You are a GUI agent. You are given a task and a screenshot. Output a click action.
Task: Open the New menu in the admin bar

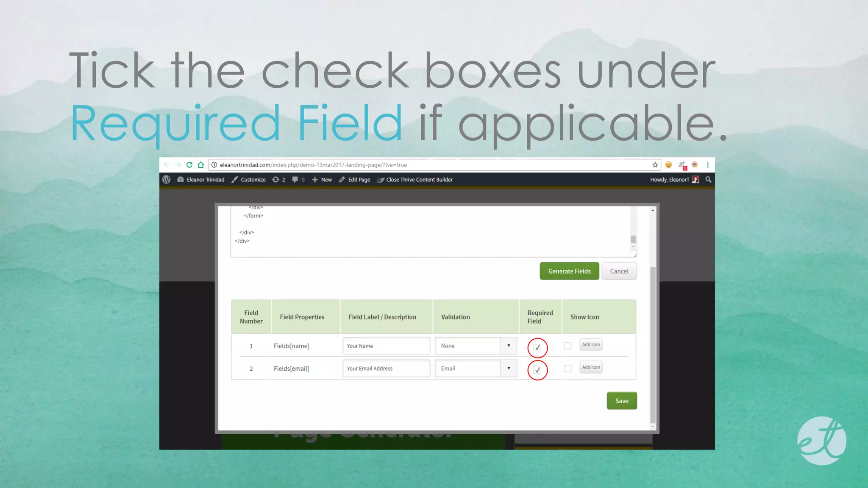coord(322,180)
